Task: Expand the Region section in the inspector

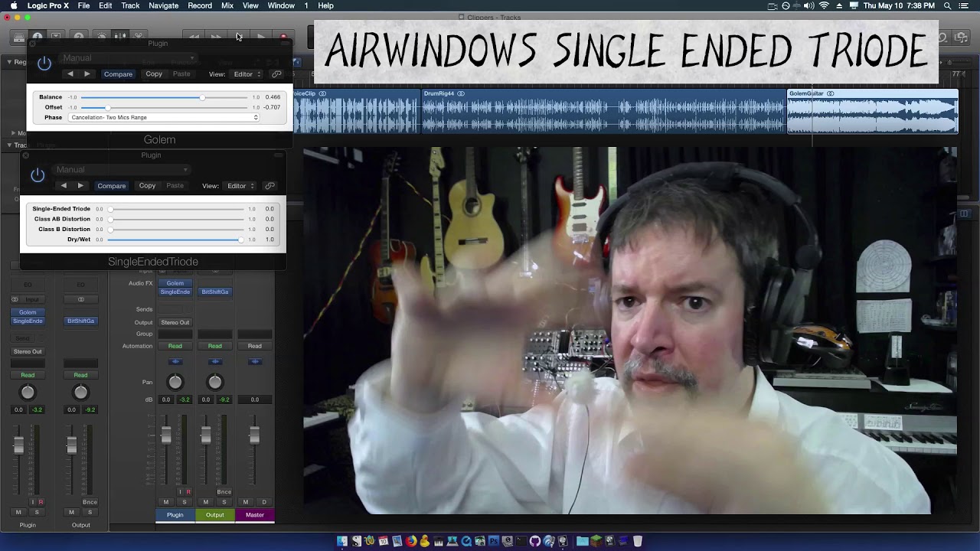Action: pos(9,62)
